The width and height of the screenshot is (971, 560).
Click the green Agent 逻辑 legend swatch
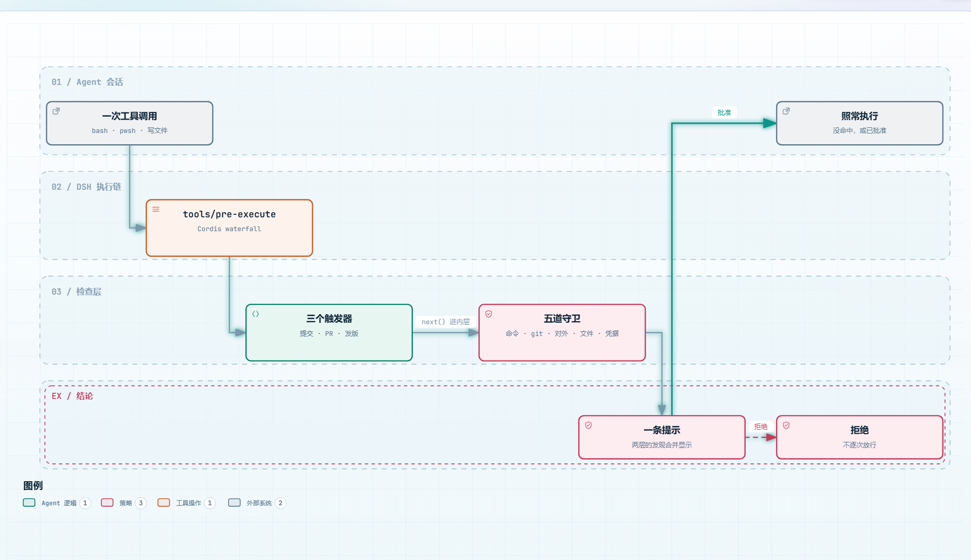pos(29,503)
